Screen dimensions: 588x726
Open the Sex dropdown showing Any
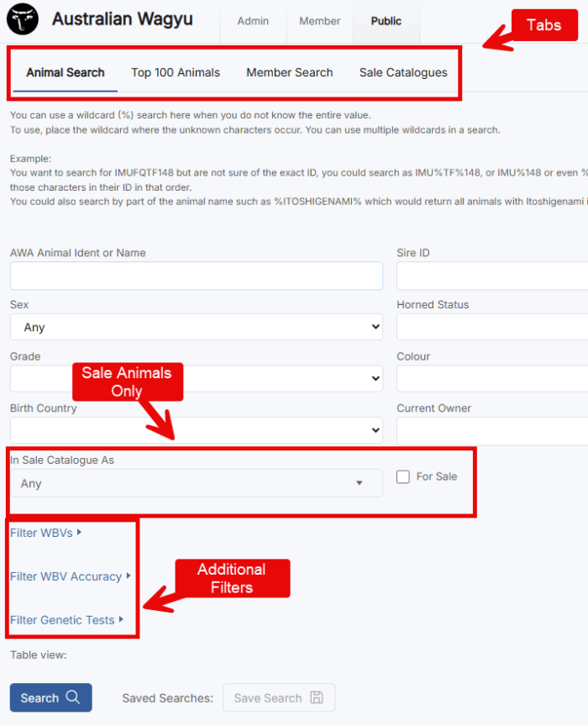click(x=197, y=327)
